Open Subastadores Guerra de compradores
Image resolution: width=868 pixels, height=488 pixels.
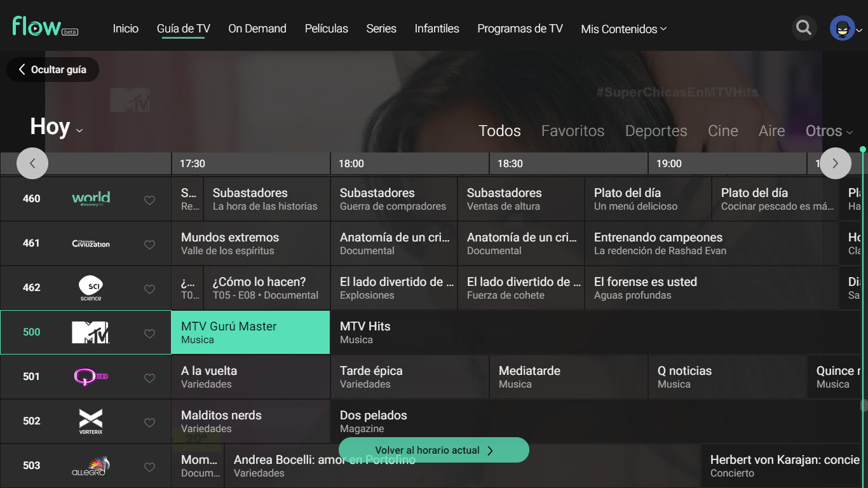tap(394, 199)
